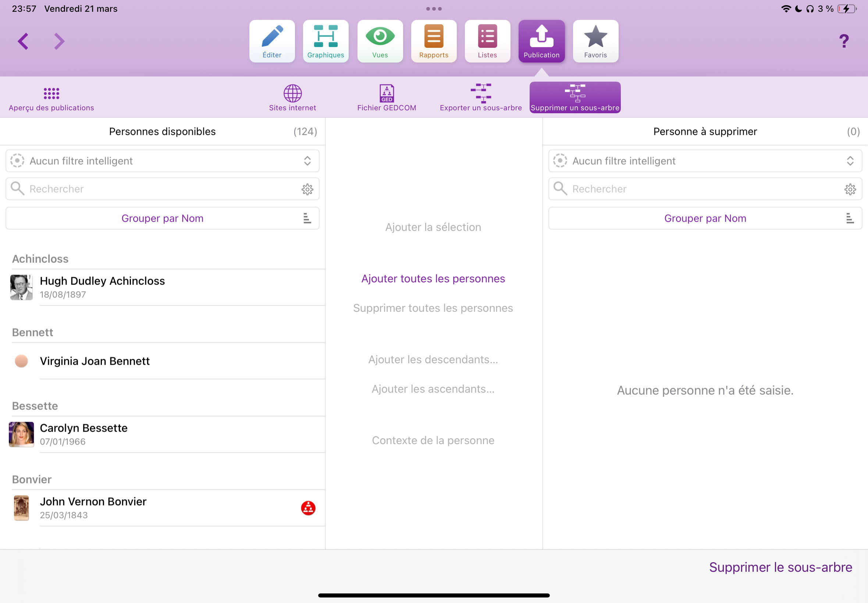Screen dimensions: 868x603
Task: Switch to the Exporter un sous-arbre tab
Action: (x=480, y=97)
